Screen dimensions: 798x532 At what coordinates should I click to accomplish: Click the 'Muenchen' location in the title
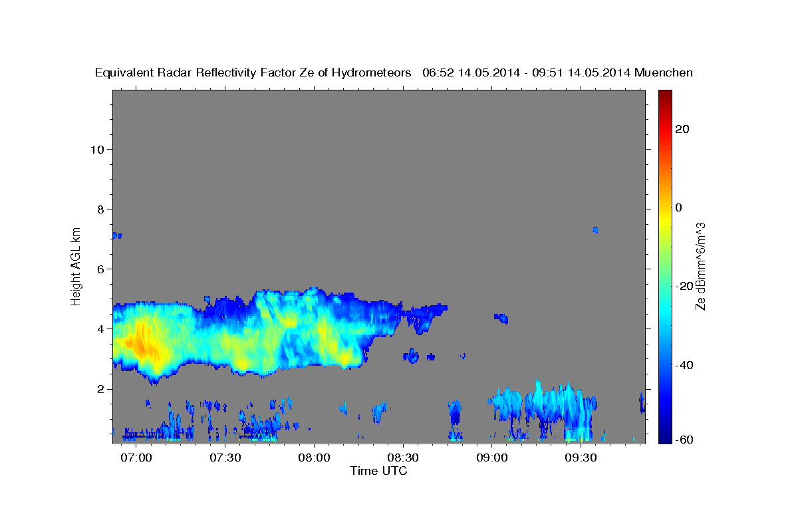point(664,73)
